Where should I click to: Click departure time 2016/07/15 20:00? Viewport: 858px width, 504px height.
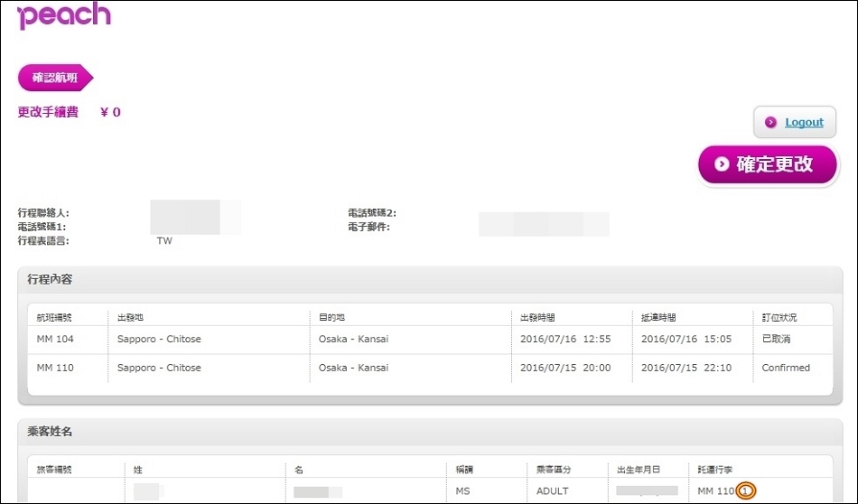[565, 368]
